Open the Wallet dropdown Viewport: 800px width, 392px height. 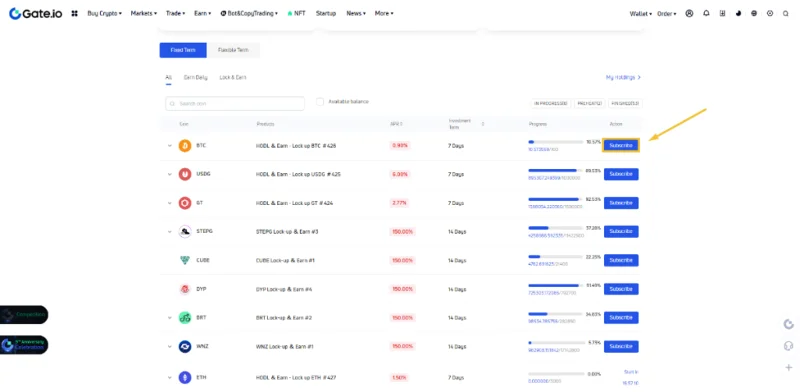click(x=641, y=14)
